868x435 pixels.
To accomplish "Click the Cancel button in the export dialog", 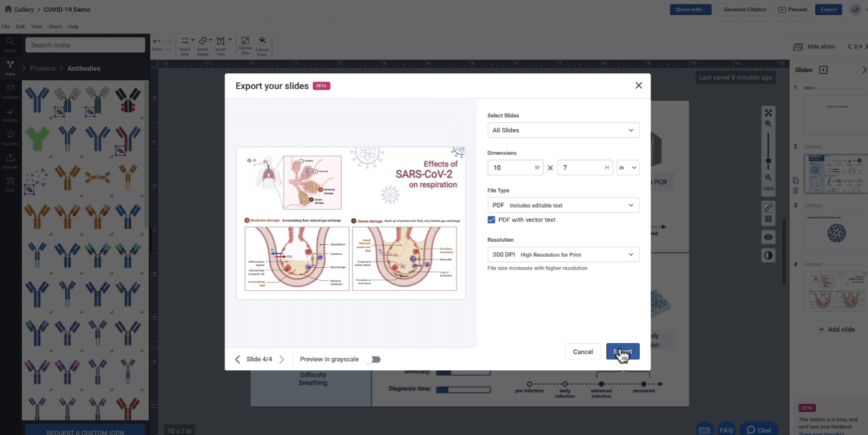I will pyautogui.click(x=583, y=351).
